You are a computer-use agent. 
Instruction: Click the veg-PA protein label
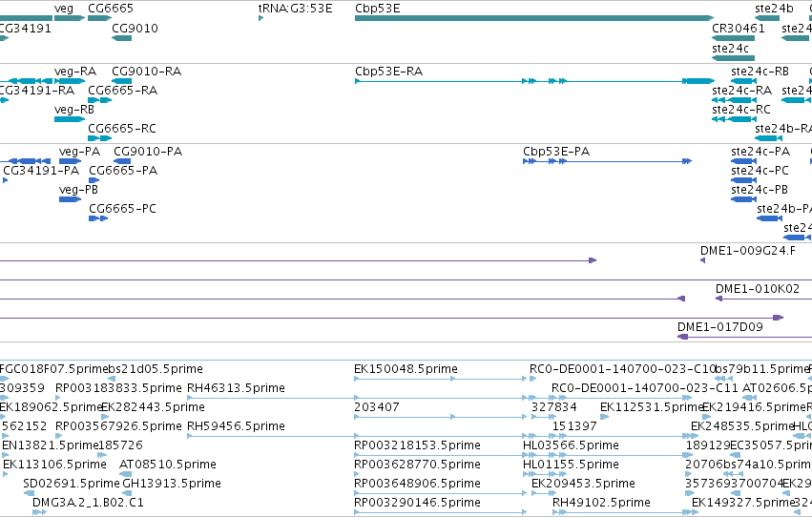[79, 151]
